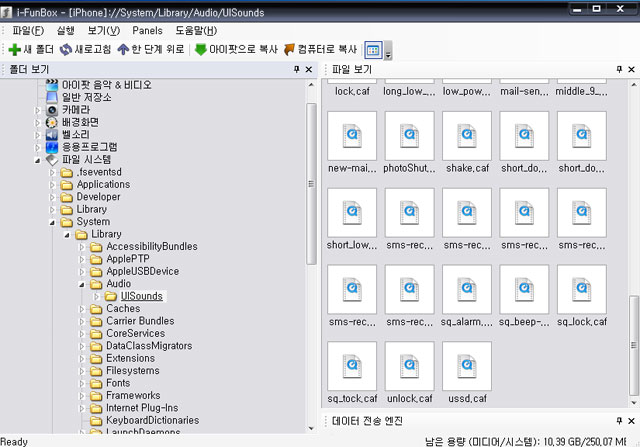Expand the 카메라 tree node
This screenshot has width=640, height=447.
(x=38, y=110)
